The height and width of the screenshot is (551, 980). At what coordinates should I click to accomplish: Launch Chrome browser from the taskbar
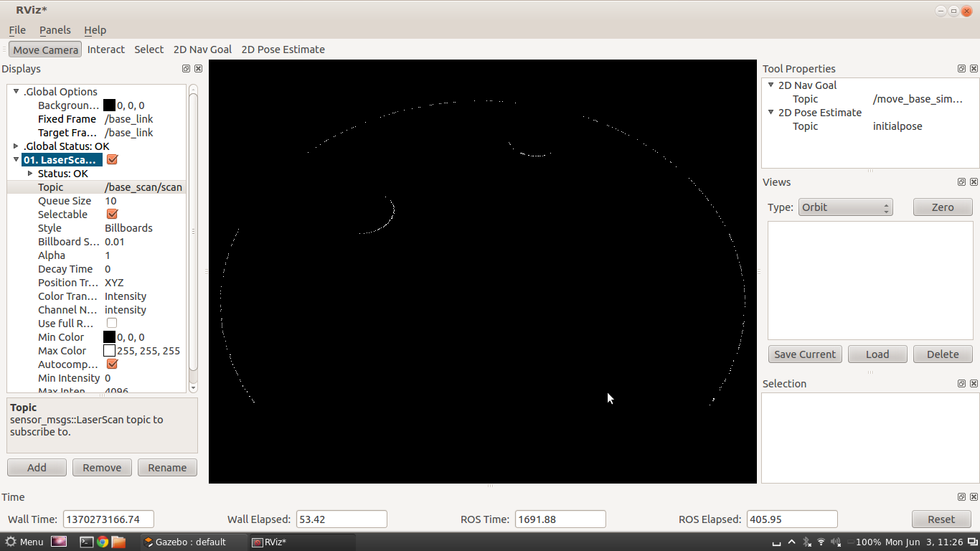(103, 542)
